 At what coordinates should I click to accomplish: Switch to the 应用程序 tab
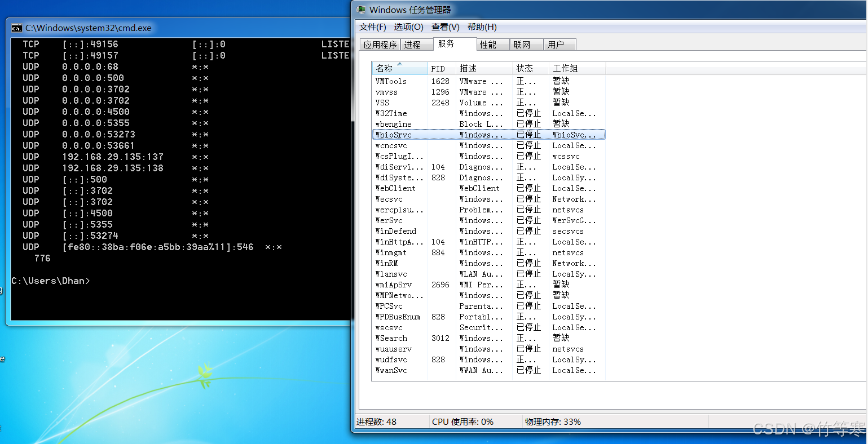coord(380,45)
